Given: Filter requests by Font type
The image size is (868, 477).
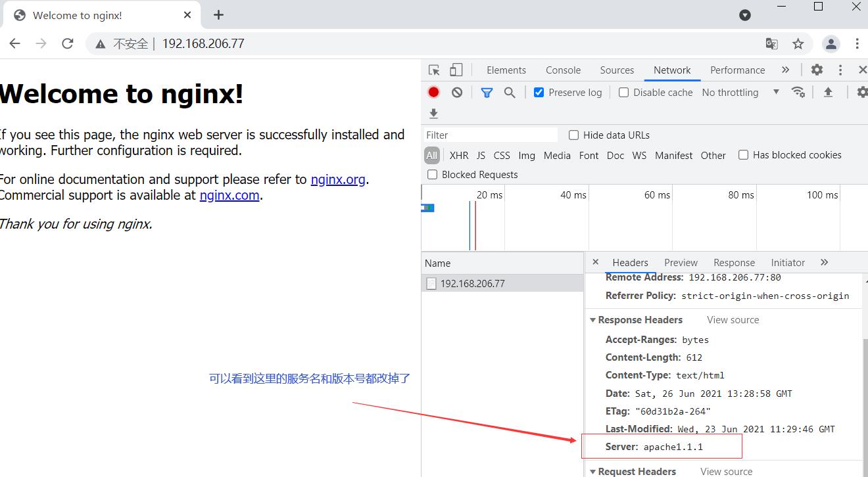Looking at the screenshot, I should (589, 155).
